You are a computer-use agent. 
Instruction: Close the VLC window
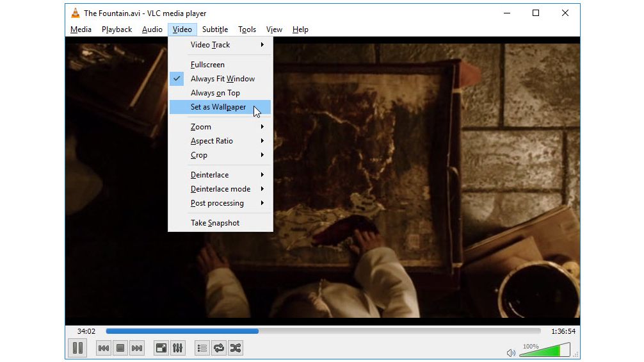pyautogui.click(x=565, y=13)
